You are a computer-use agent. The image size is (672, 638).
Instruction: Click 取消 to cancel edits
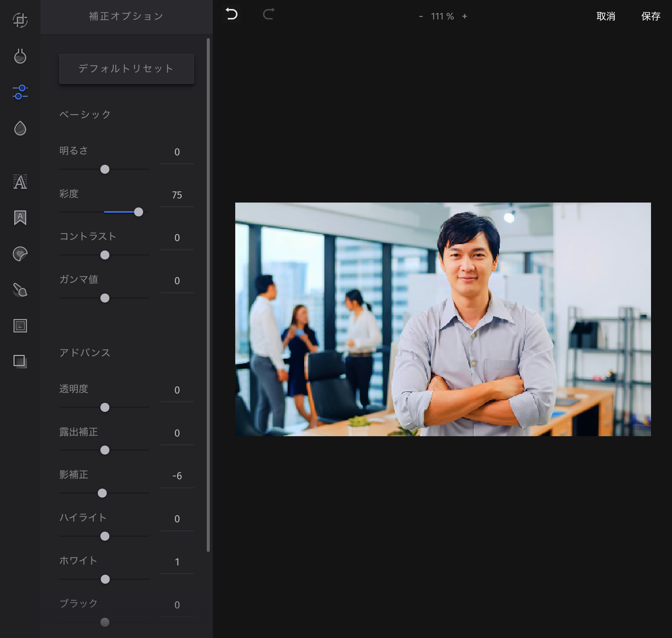click(606, 16)
